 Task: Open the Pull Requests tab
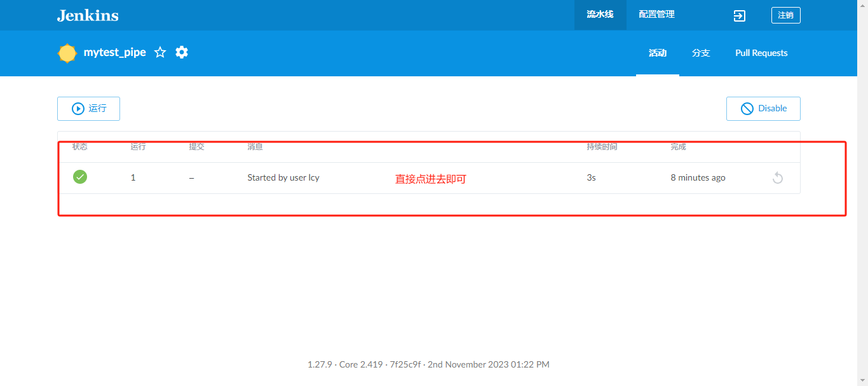pyautogui.click(x=761, y=53)
